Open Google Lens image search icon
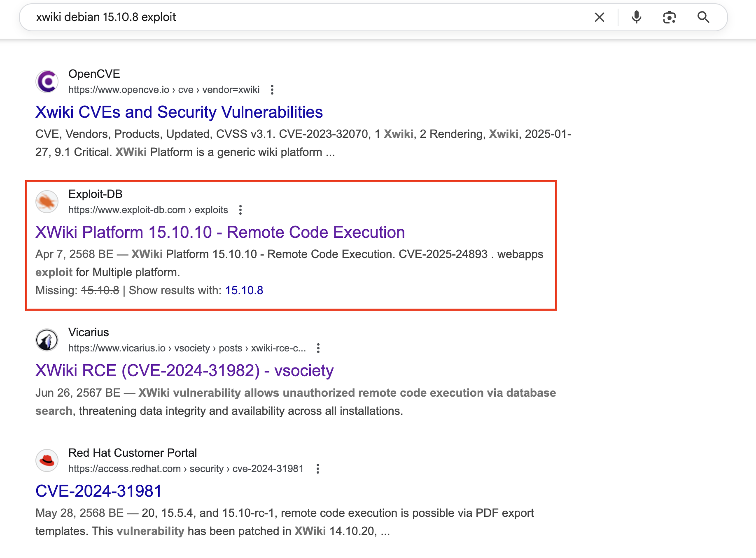The width and height of the screenshot is (756, 558). [x=669, y=17]
